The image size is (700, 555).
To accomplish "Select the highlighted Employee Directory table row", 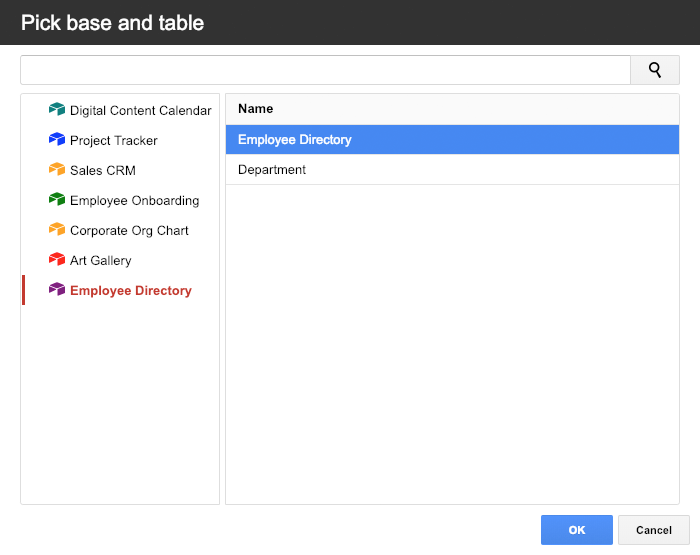I will coord(452,140).
